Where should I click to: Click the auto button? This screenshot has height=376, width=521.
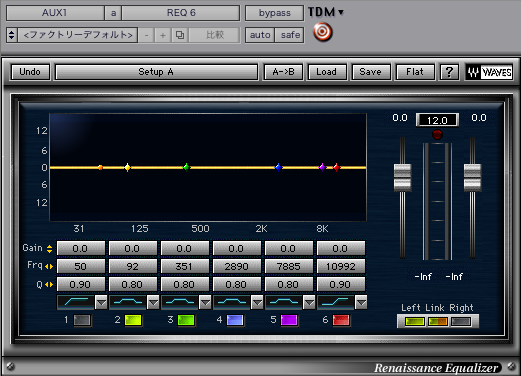pos(260,35)
